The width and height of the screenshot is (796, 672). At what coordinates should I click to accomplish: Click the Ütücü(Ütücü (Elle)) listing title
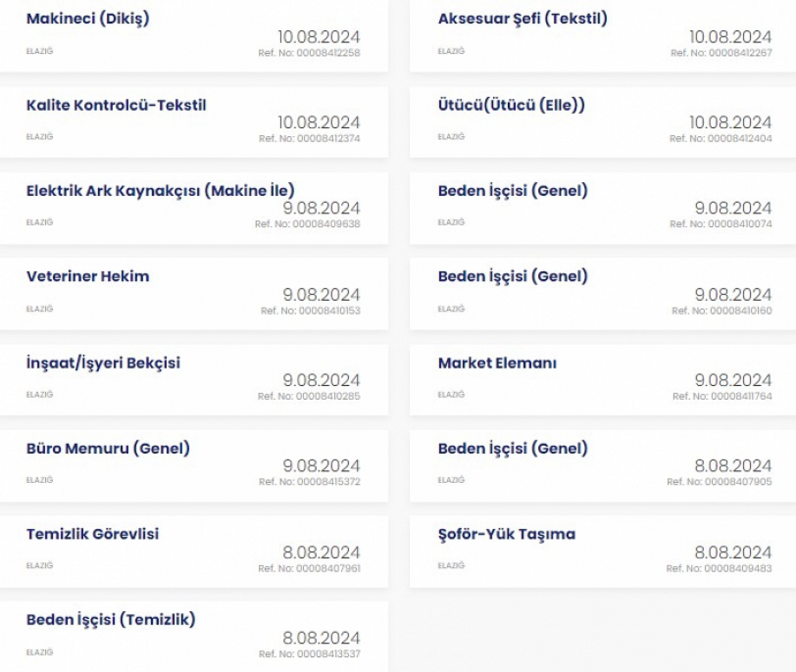click(511, 105)
